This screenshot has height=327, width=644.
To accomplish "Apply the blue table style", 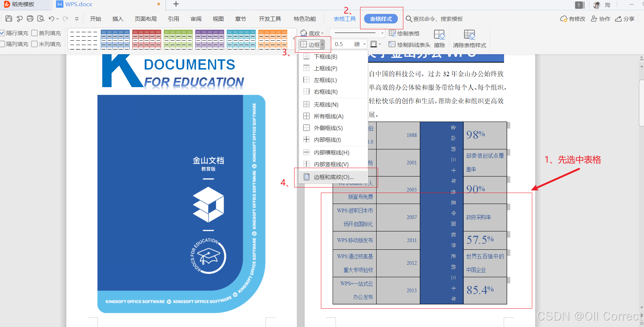I will click(115, 39).
